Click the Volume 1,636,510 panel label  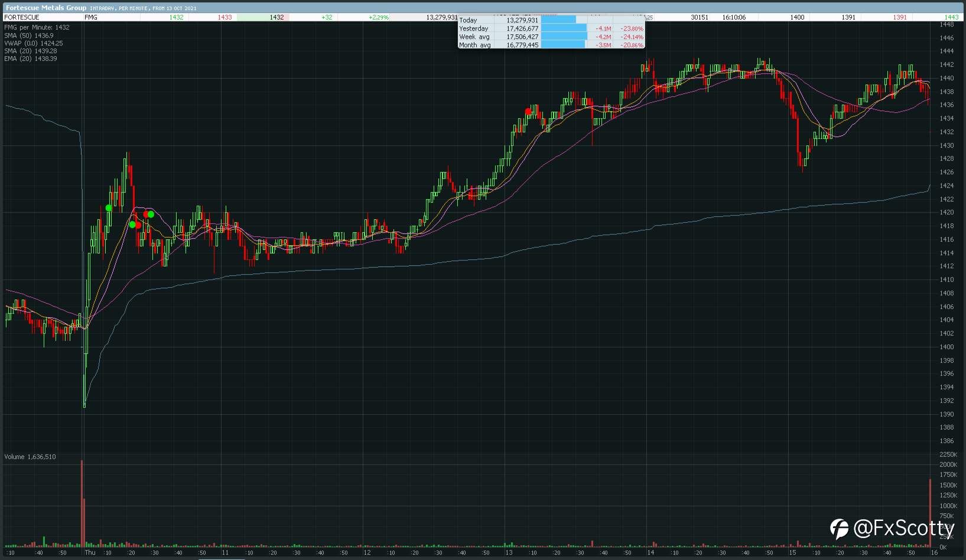(x=30, y=457)
